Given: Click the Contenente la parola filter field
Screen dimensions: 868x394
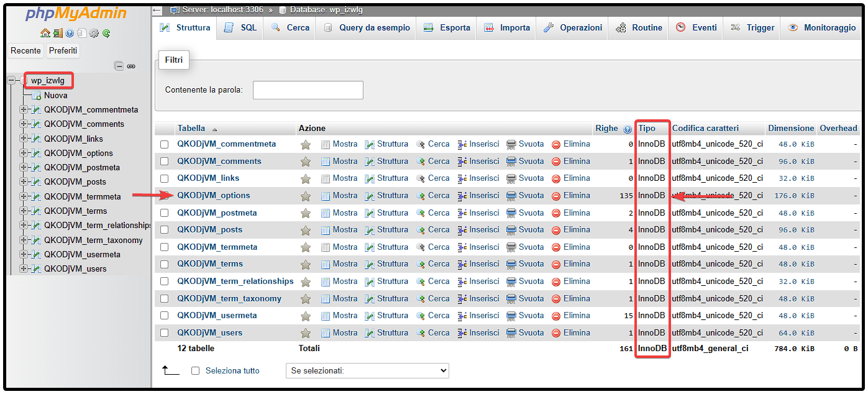Looking at the screenshot, I should (308, 90).
